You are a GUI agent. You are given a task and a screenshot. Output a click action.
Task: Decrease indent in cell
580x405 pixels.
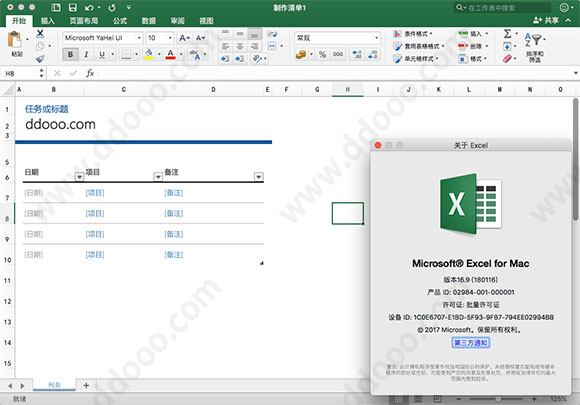coord(225,59)
